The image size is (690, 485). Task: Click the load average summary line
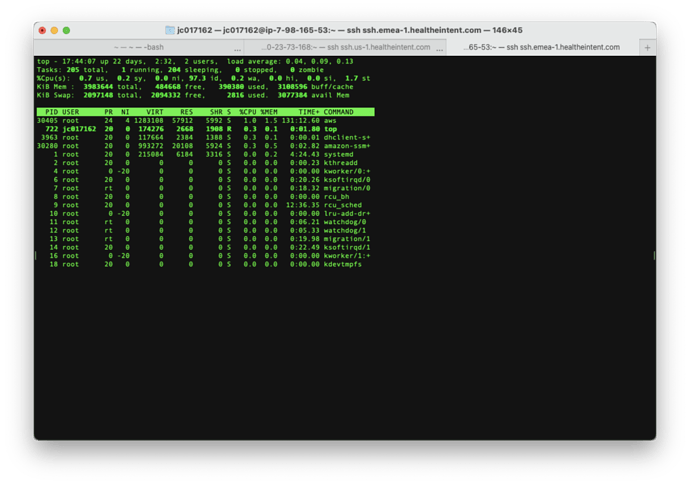195,61
